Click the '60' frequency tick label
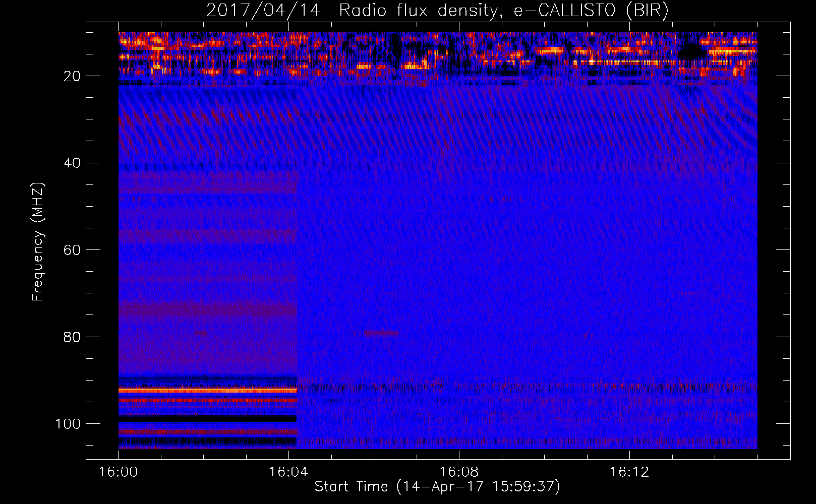The width and height of the screenshot is (816, 504). (x=72, y=250)
